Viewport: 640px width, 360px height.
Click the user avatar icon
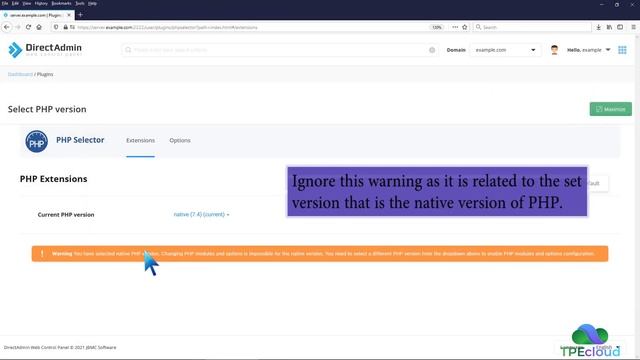(554, 50)
